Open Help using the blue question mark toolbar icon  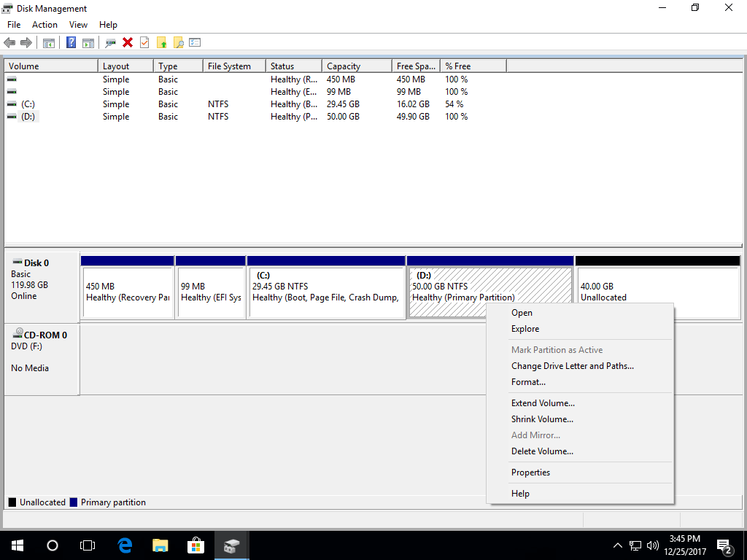coord(71,42)
